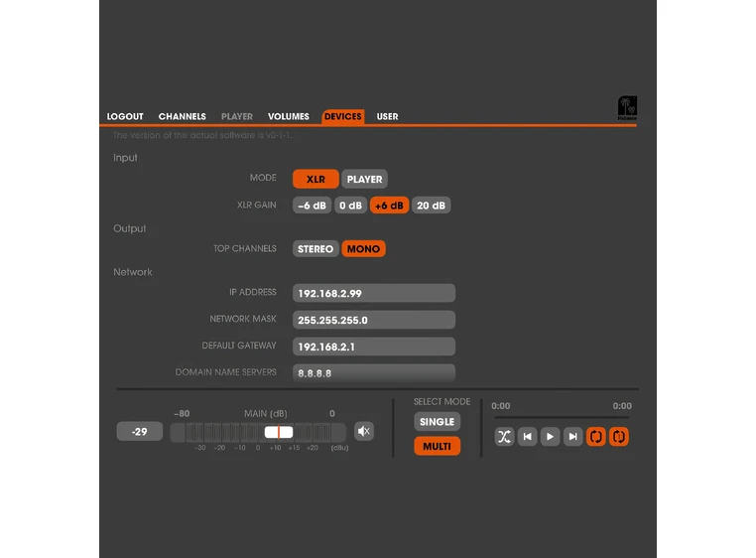The height and width of the screenshot is (558, 756).
Task: Click the logo icon at top right
Action: 627,107
